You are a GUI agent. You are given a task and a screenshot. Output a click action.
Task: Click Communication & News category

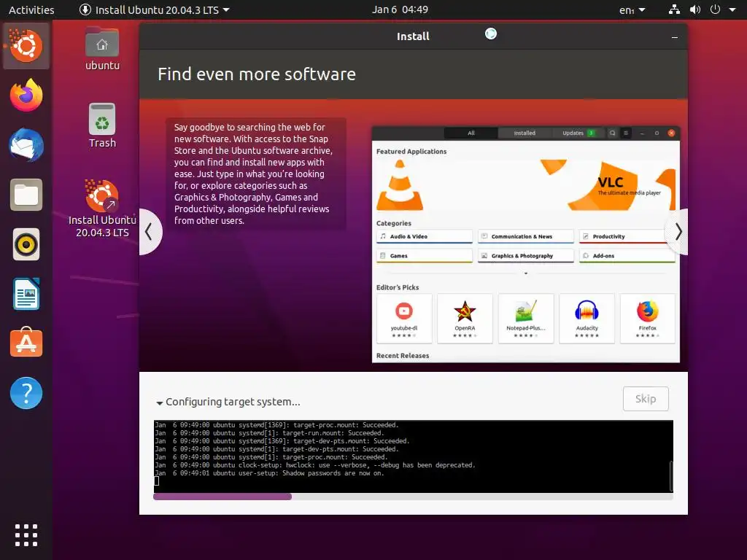[526, 237]
